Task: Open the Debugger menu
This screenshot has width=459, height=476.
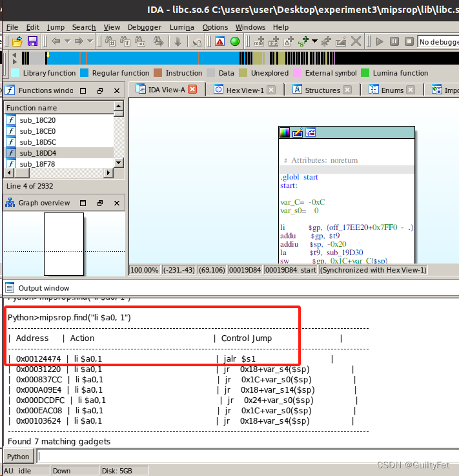Action: click(145, 27)
